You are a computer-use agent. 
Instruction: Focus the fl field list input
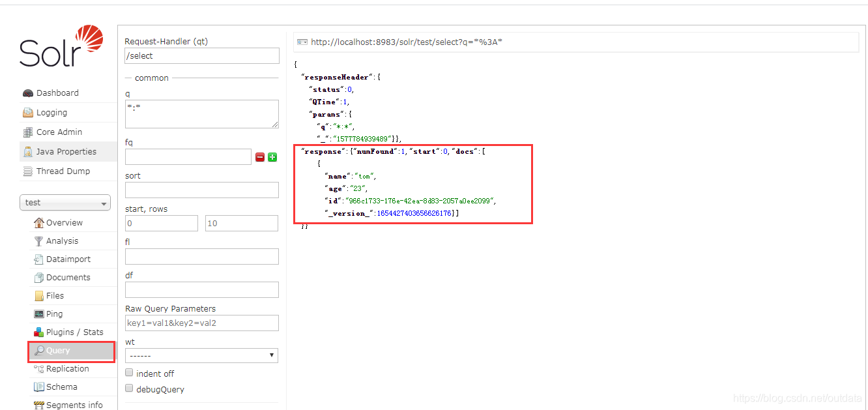point(202,256)
